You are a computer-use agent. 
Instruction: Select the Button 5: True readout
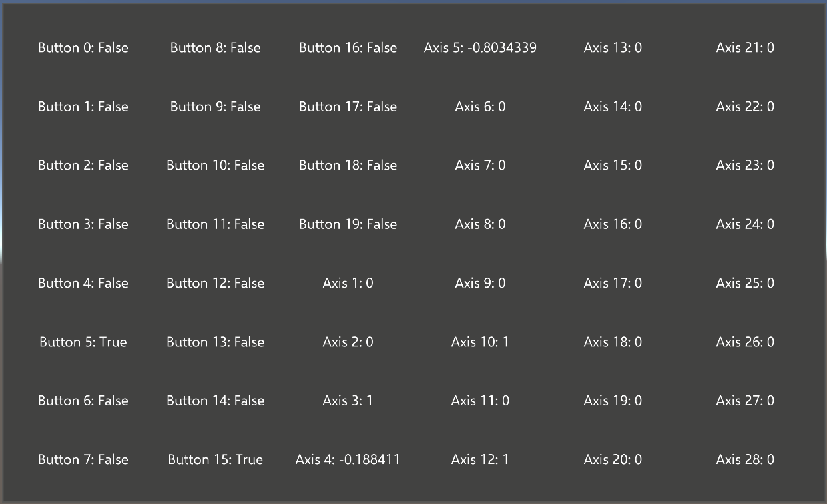tap(83, 342)
